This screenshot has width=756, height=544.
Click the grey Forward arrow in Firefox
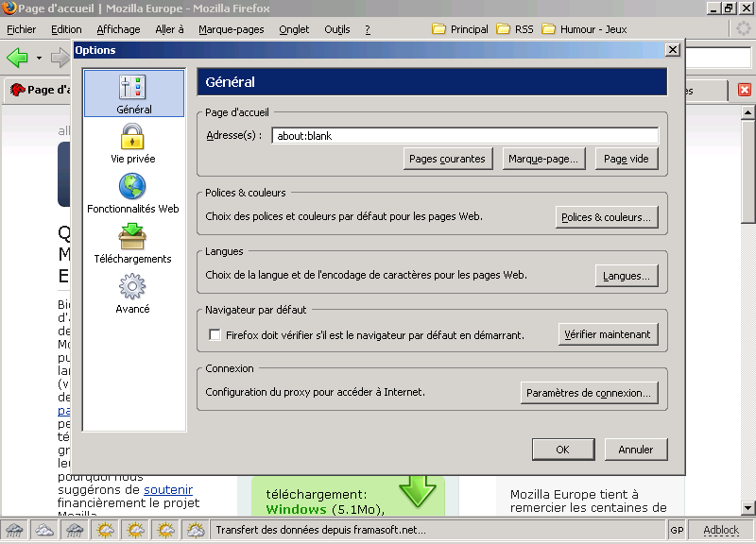point(60,58)
